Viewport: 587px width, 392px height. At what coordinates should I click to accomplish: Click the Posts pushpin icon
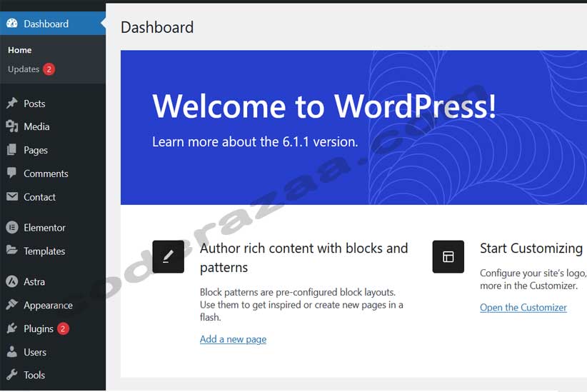12,104
